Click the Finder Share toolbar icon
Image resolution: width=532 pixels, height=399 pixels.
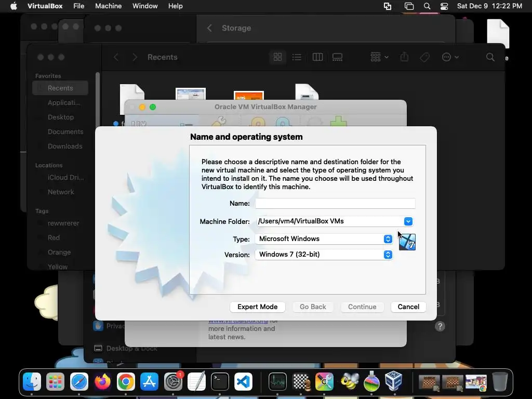coord(404,57)
